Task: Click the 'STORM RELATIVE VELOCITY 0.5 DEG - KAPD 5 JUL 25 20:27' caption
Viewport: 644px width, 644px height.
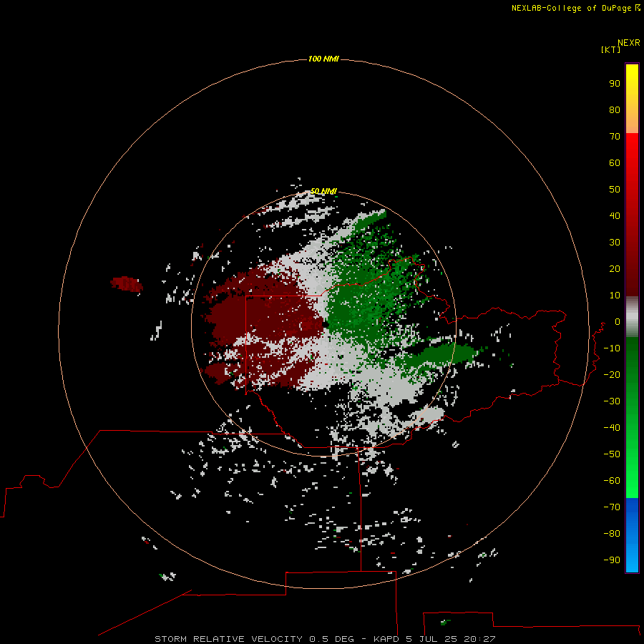Action: (x=325, y=639)
